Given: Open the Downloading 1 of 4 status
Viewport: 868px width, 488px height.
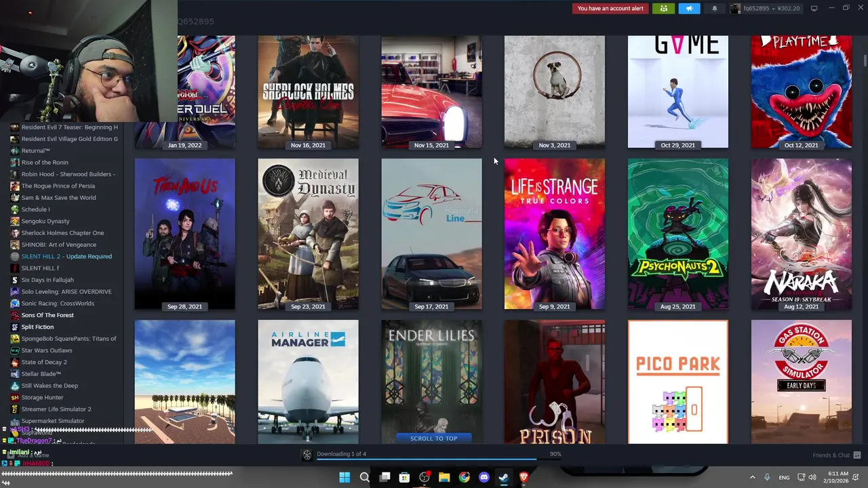Looking at the screenshot, I should [341, 454].
